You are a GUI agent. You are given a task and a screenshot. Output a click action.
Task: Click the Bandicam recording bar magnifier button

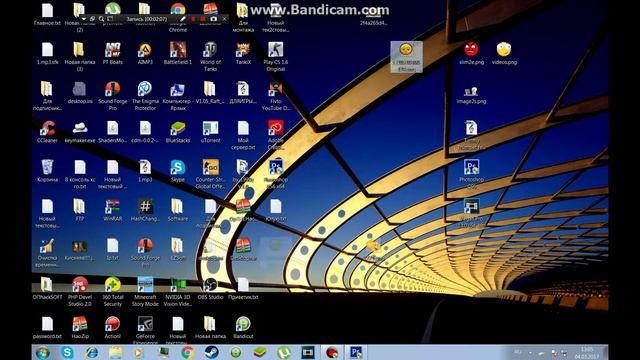[101, 19]
